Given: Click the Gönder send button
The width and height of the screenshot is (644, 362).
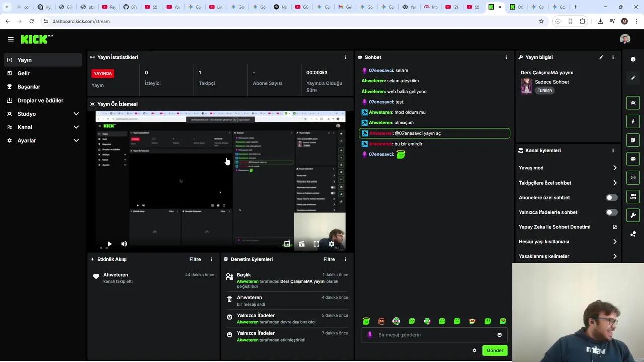Looking at the screenshot, I should [x=495, y=350].
